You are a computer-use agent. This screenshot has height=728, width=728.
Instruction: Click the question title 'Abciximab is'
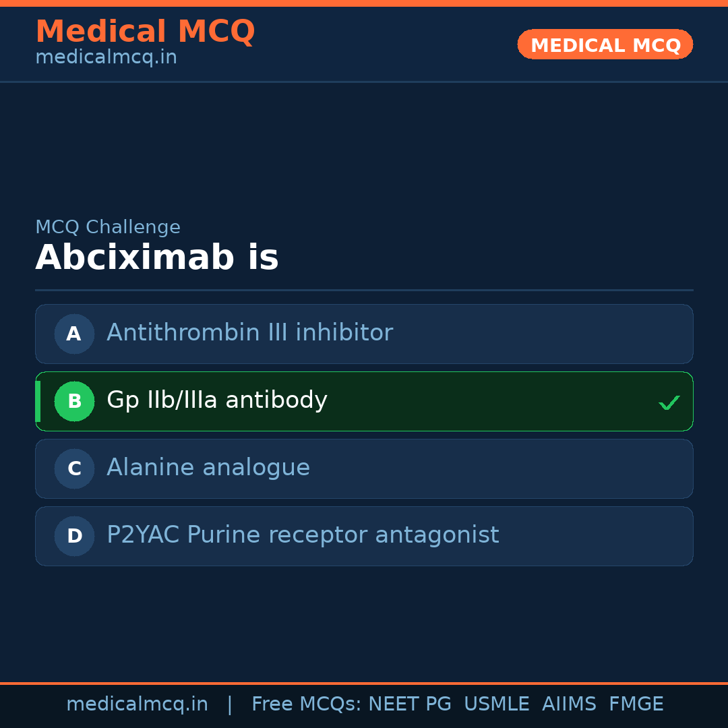pos(157,257)
